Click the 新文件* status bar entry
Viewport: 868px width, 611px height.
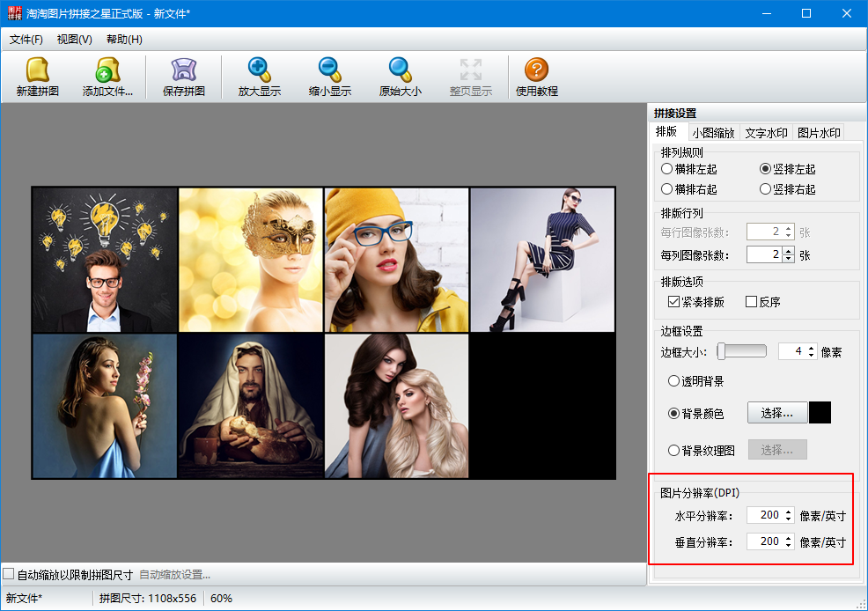24,599
